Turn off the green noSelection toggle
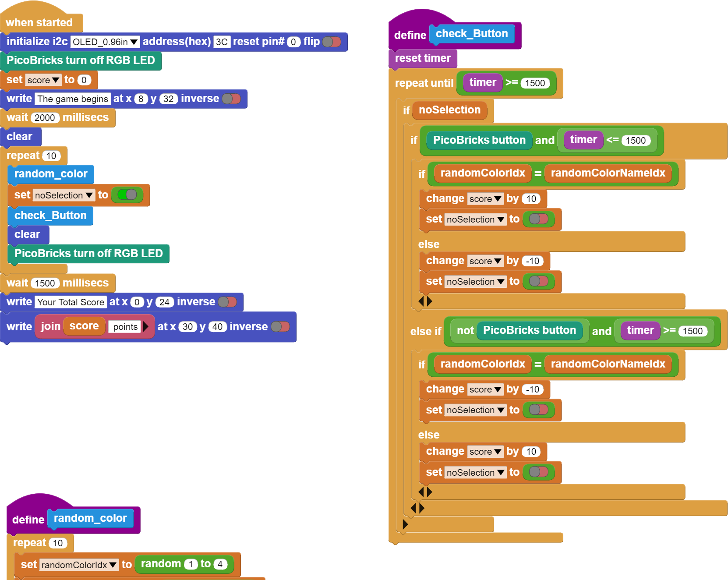 [x=127, y=195]
